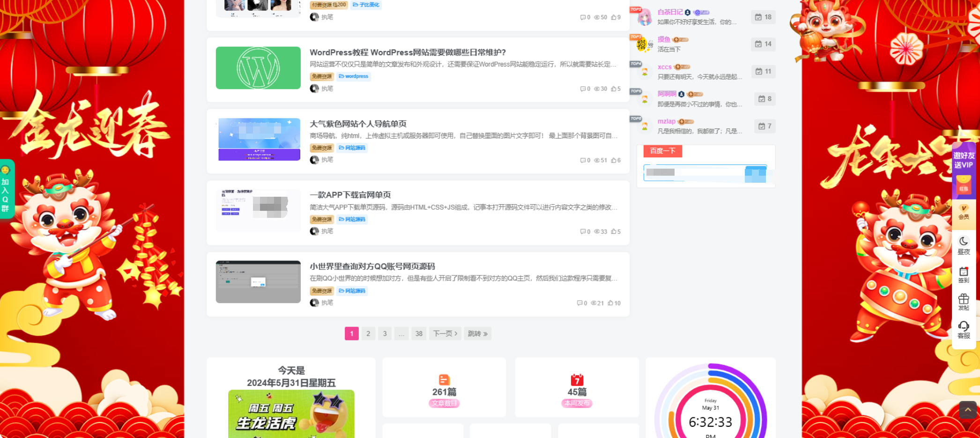The height and width of the screenshot is (438, 980).
Task: Open the 客服 customer service headset icon
Action: 964,330
